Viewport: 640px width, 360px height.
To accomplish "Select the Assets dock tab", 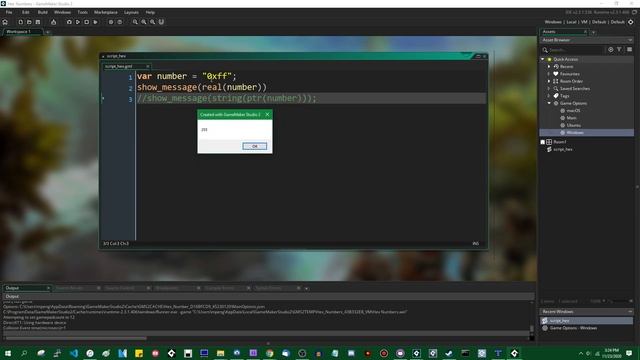I will click(x=564, y=31).
